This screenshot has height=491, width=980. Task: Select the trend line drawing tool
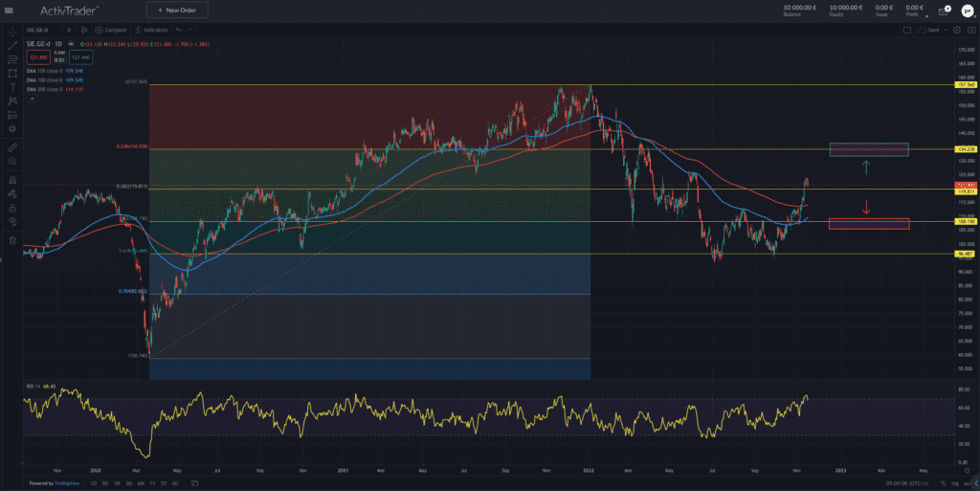point(12,45)
